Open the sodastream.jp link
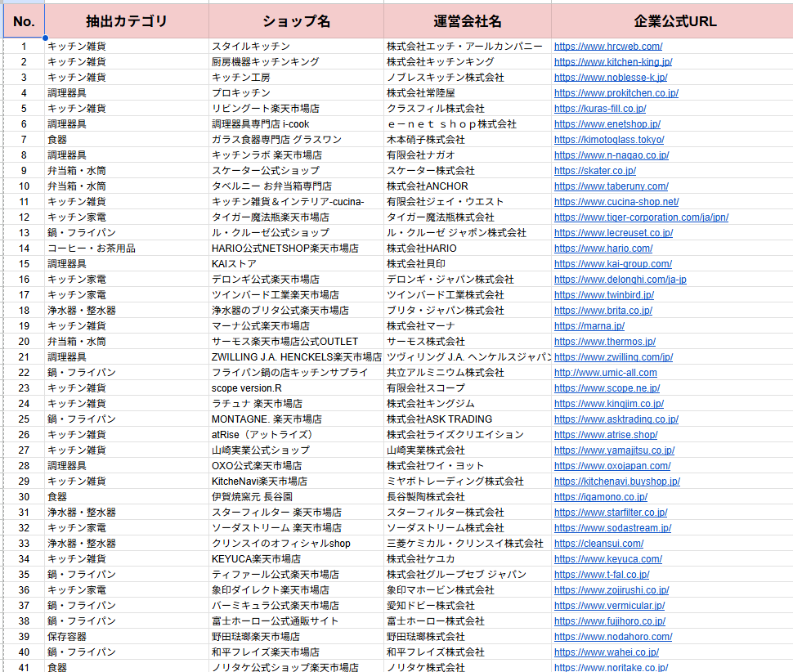The width and height of the screenshot is (793, 672). (x=612, y=528)
